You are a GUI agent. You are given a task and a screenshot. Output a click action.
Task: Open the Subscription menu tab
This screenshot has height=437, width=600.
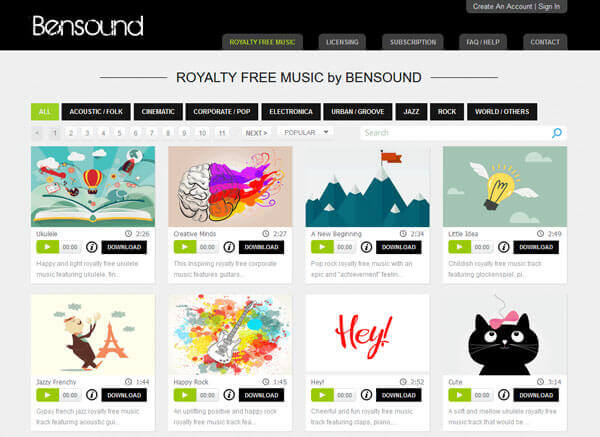coord(413,42)
